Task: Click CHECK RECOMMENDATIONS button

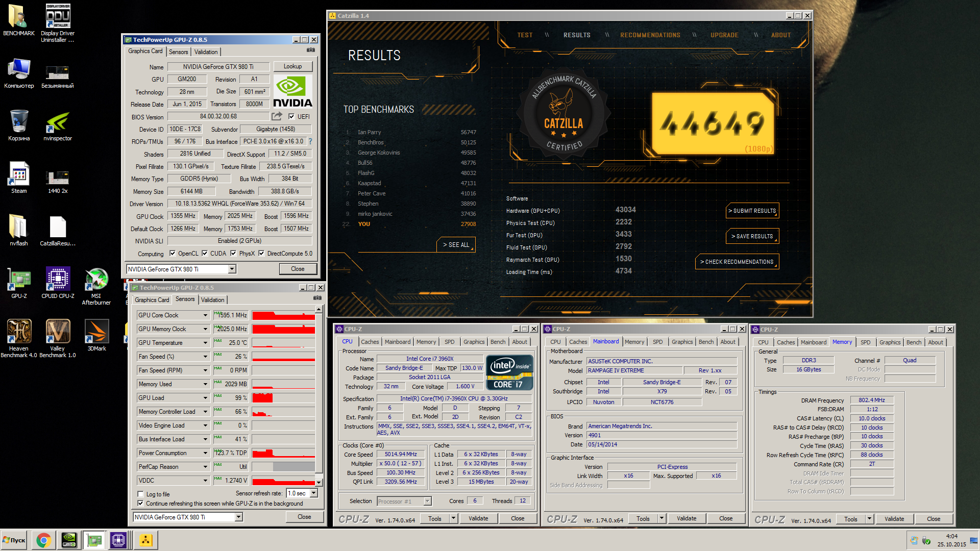Action: [x=737, y=262]
